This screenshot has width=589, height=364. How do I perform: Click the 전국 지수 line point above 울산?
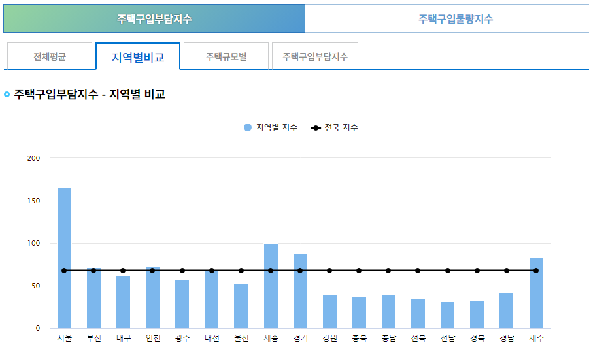click(x=241, y=271)
